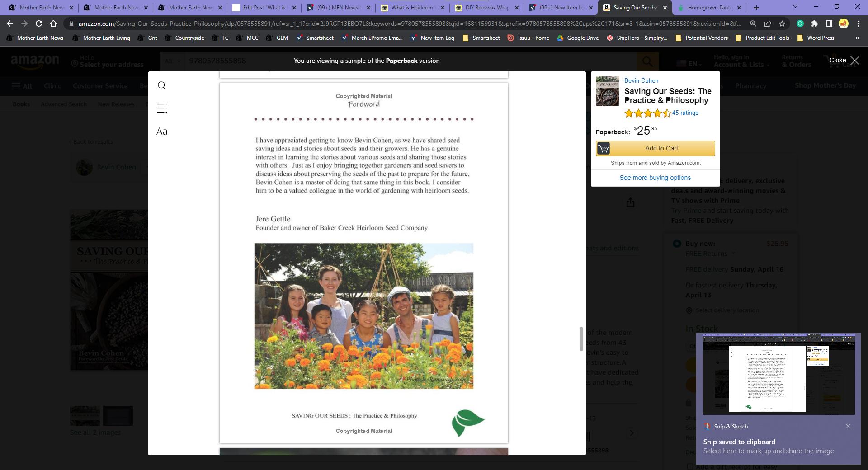Switch to the Homegrown Pantry tab

pos(709,7)
